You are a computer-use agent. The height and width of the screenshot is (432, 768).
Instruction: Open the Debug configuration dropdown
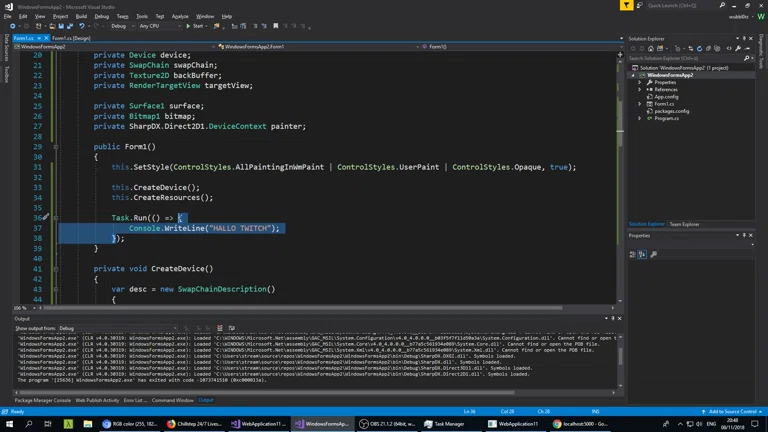point(122,26)
